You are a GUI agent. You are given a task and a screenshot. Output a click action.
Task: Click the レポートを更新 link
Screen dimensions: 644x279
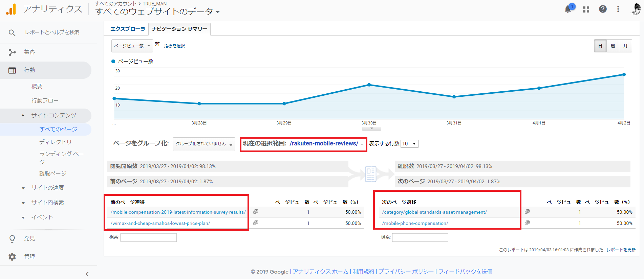(621, 250)
